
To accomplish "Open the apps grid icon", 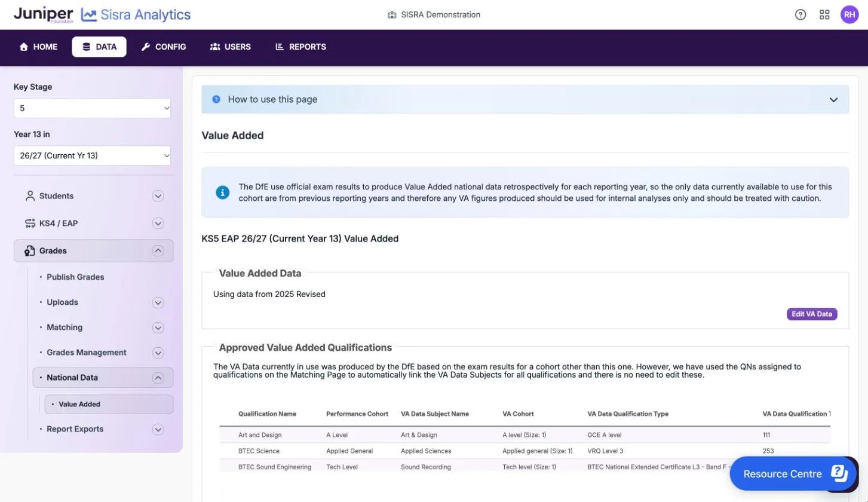I will pos(824,15).
